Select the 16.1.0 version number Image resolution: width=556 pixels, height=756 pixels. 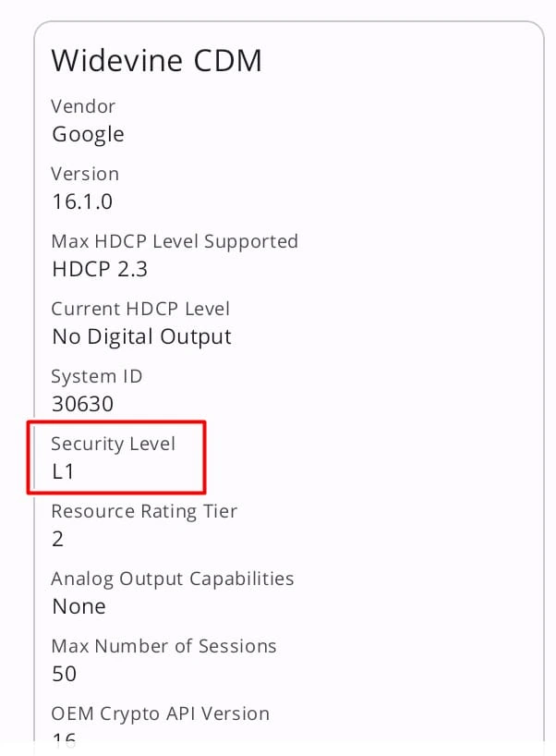pos(82,201)
